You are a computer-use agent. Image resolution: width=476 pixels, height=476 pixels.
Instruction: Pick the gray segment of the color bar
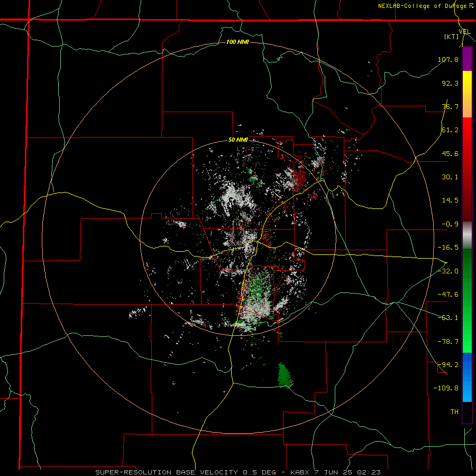click(x=467, y=235)
